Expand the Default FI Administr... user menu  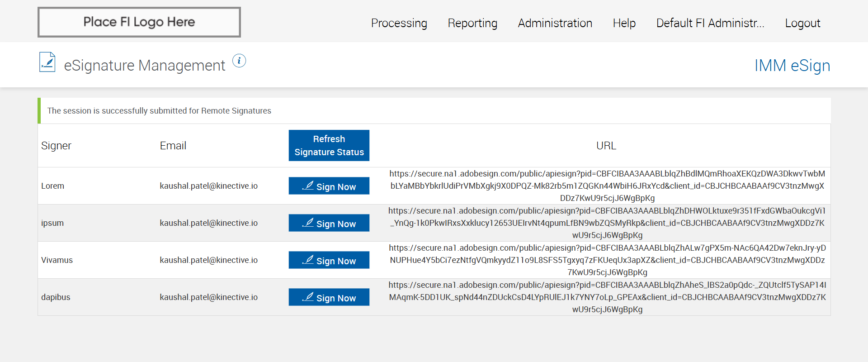tap(710, 23)
